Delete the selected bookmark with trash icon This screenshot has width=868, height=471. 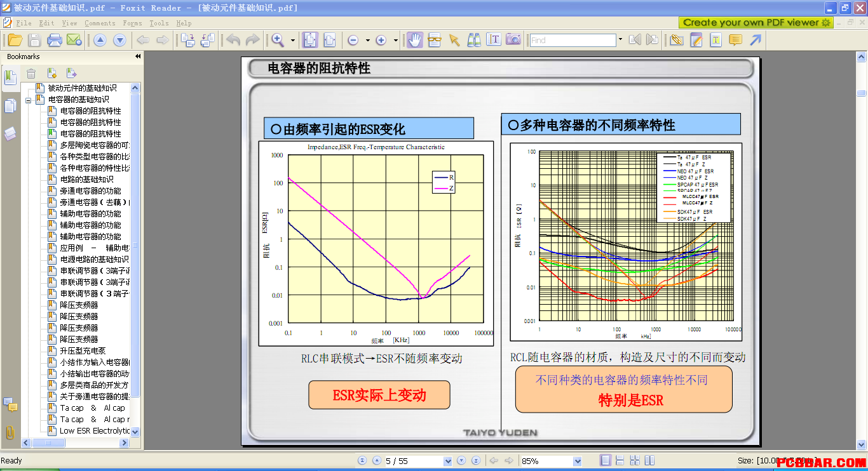pyautogui.click(x=31, y=74)
